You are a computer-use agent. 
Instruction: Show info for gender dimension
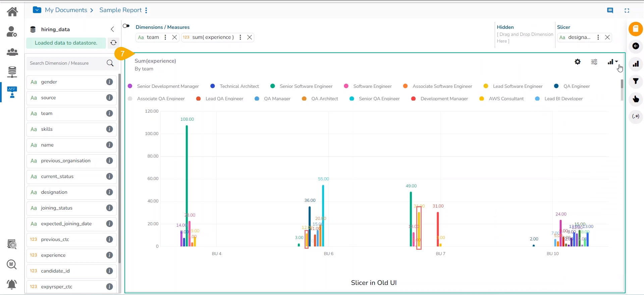pyautogui.click(x=109, y=82)
